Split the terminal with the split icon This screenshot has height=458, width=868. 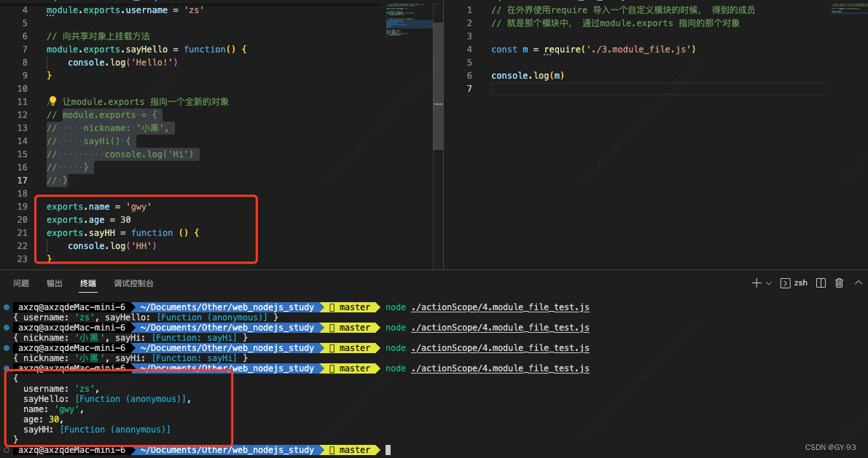tap(821, 283)
